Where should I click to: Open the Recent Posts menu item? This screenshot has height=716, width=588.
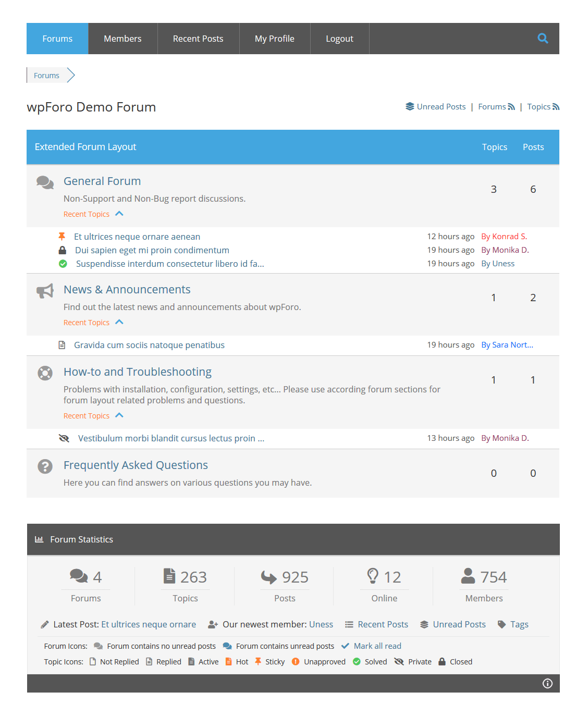tap(198, 38)
